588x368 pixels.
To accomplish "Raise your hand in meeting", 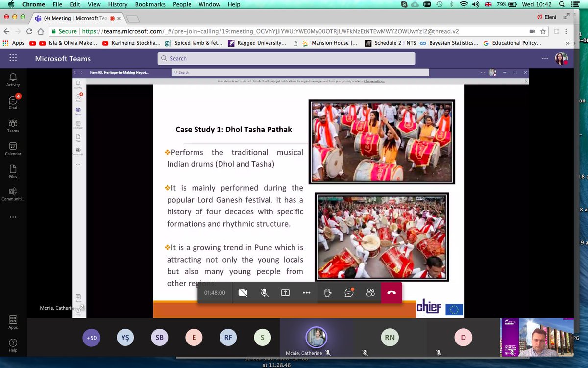I will (328, 292).
